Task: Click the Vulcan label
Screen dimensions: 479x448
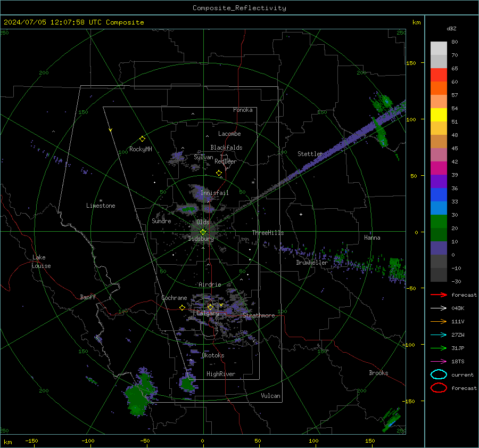Action: point(270,396)
